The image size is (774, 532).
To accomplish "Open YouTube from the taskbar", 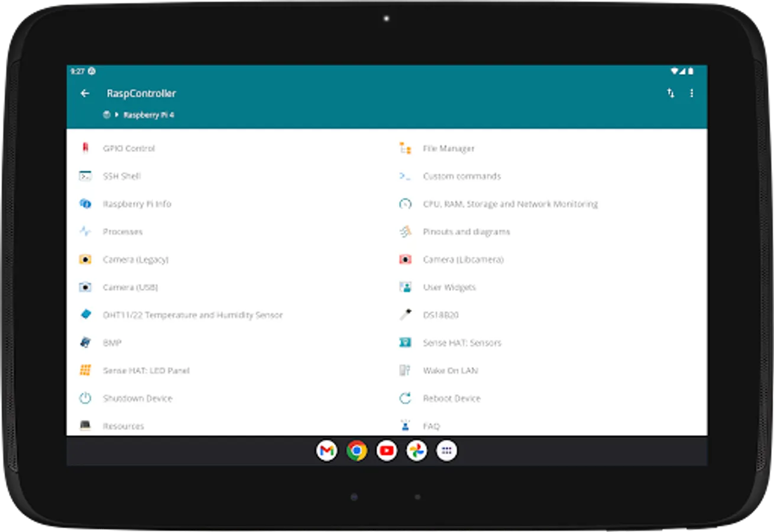I will pos(387,451).
